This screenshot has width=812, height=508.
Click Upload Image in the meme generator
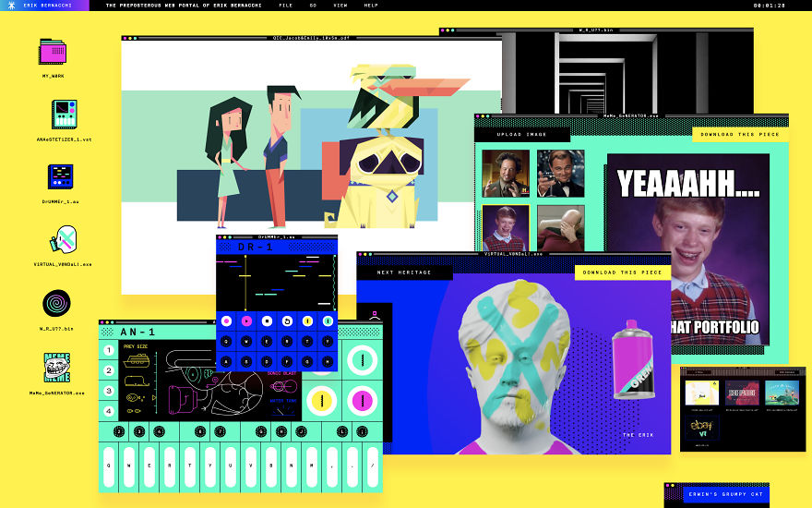point(522,134)
